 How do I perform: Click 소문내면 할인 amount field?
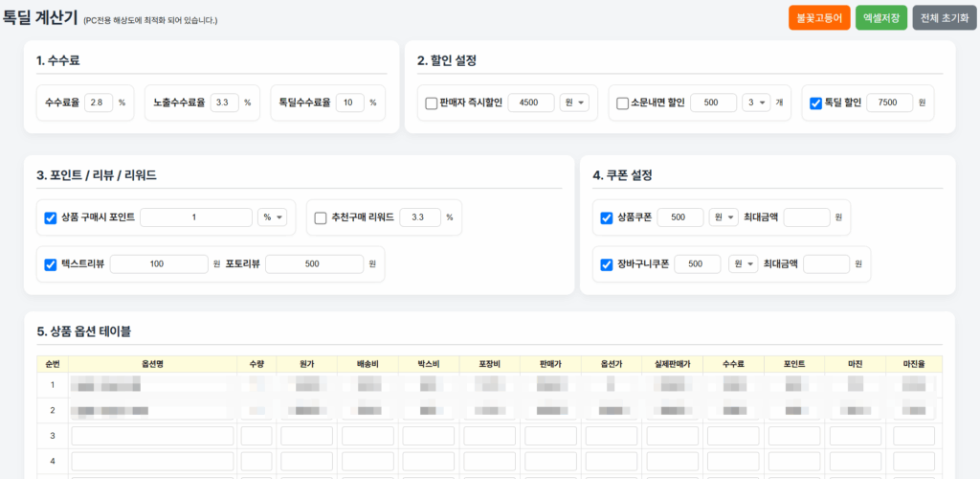point(714,103)
